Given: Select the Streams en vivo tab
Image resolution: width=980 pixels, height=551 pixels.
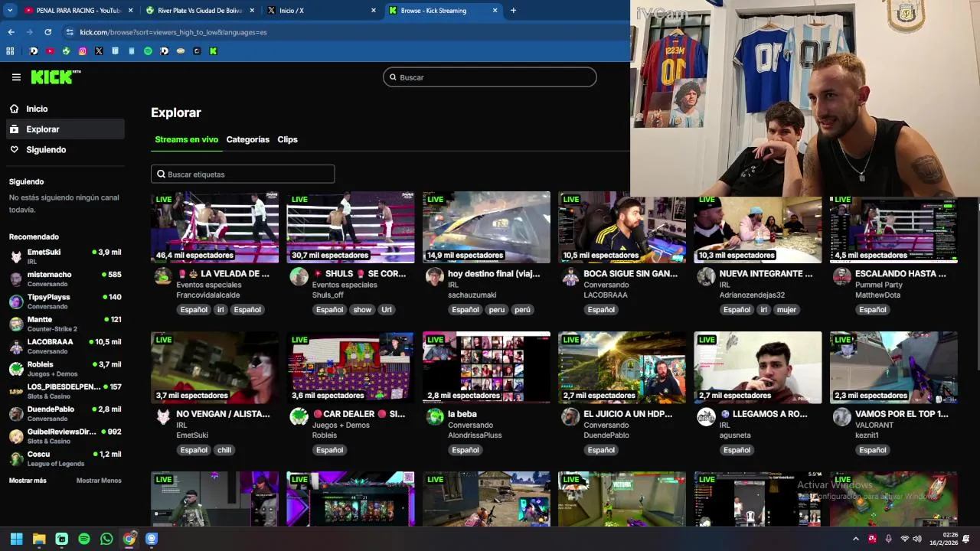Looking at the screenshot, I should coord(186,140).
